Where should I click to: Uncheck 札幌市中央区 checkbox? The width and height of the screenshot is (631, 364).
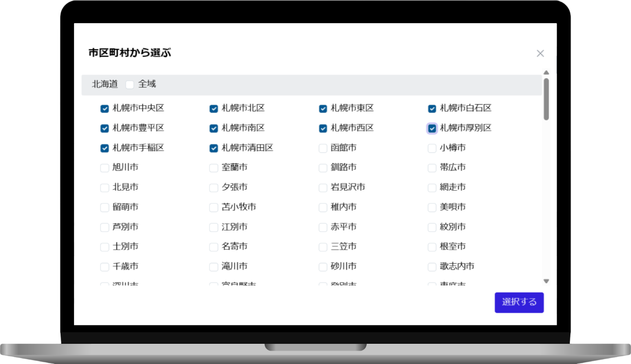pos(105,109)
